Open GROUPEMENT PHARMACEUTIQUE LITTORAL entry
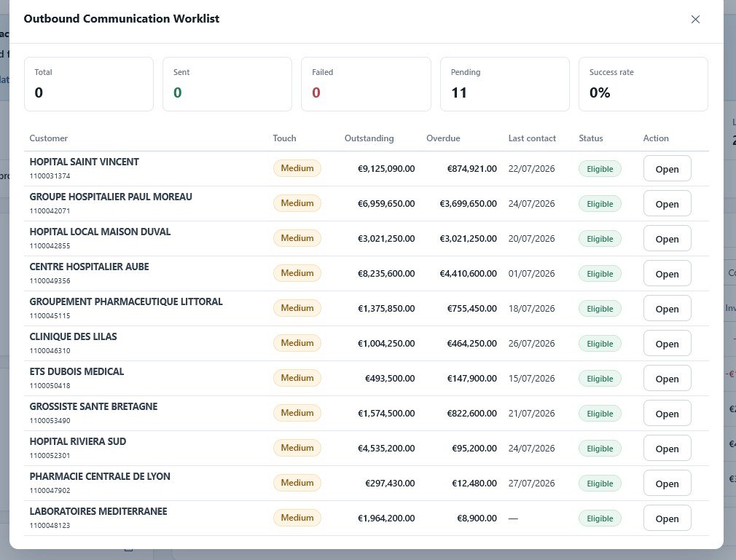This screenshot has height=560, width=736. [667, 309]
